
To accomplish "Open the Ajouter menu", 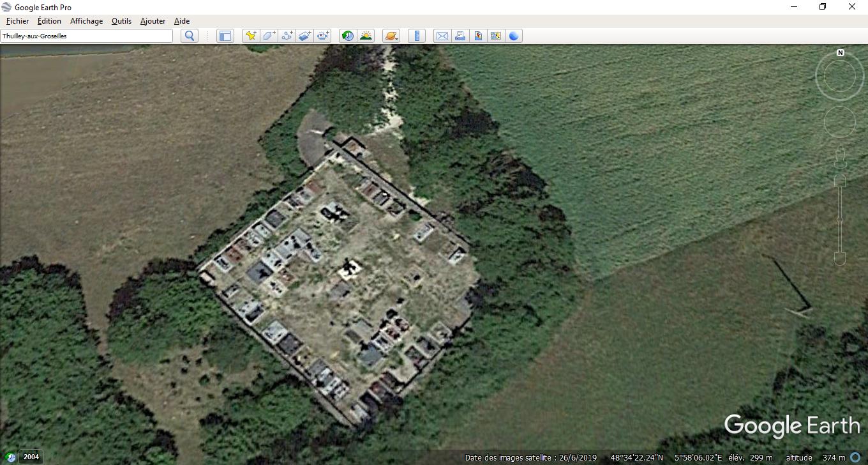I will point(153,21).
